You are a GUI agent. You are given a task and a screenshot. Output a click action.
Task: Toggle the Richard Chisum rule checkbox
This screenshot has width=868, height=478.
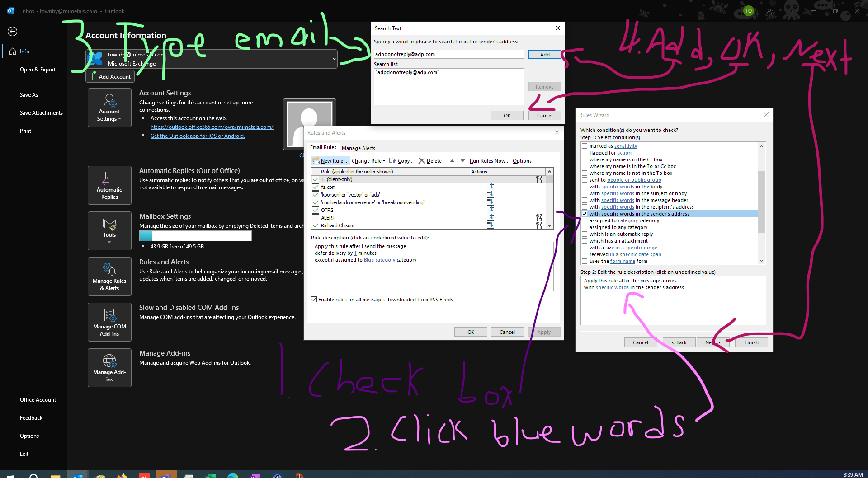pos(316,225)
